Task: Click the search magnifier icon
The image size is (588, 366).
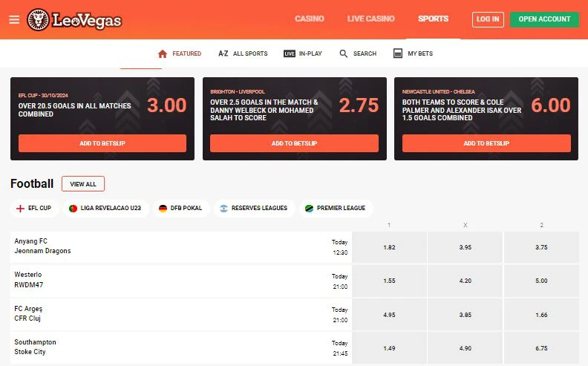Action: pyautogui.click(x=343, y=53)
